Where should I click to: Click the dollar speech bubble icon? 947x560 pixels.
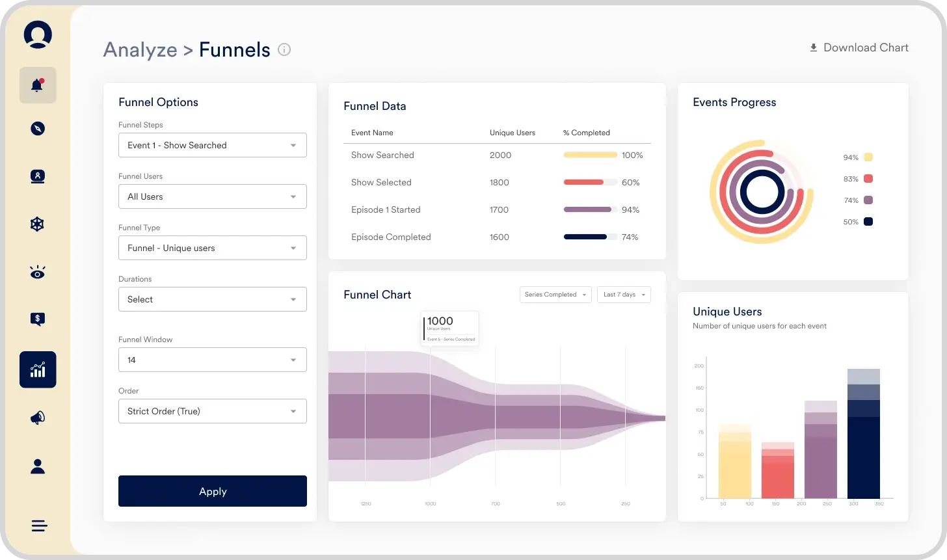38,319
